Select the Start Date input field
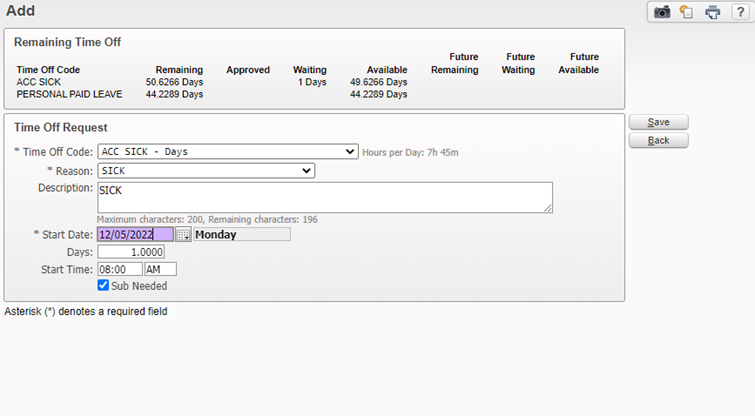755x416 pixels. tap(134, 235)
